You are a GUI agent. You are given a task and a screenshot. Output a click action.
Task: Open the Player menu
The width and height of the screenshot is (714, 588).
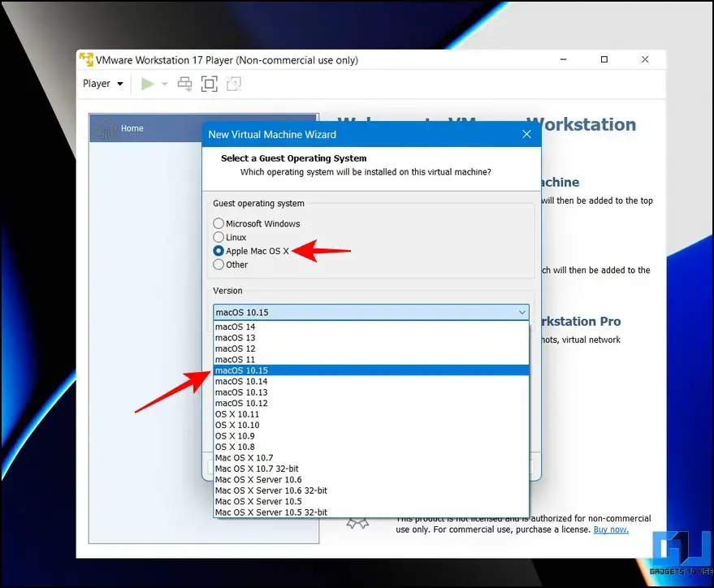pos(102,84)
